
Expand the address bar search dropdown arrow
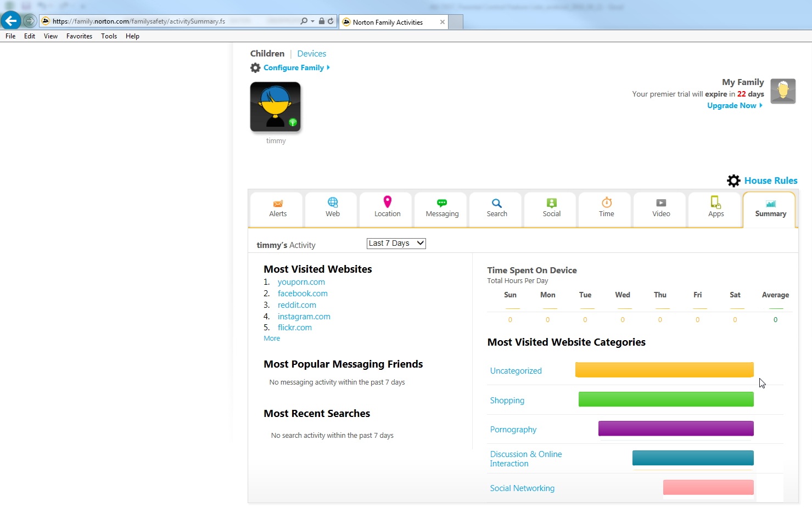click(312, 21)
